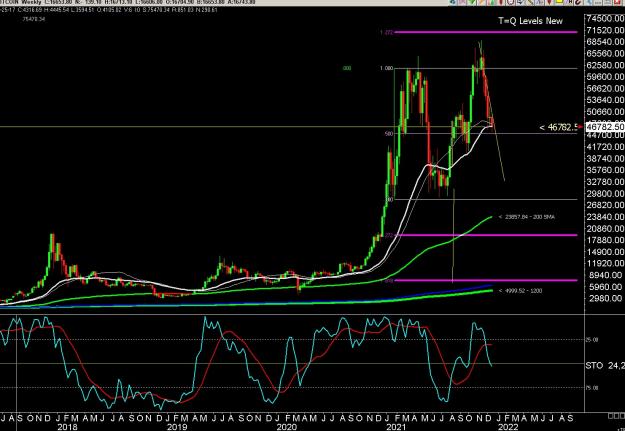625x431 pixels.
Task: Click the 65560.00 price axis label
Action: 605,53
